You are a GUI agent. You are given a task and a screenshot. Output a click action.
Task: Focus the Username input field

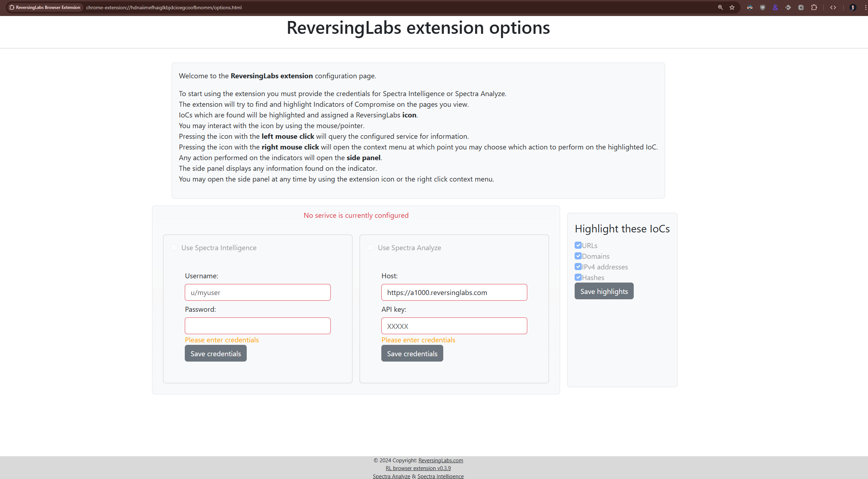tap(258, 293)
